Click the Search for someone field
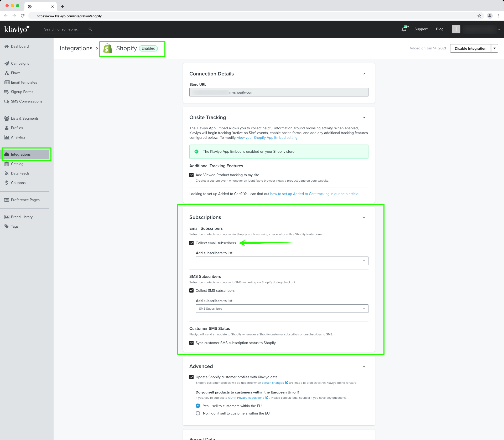The width and height of the screenshot is (504, 440). point(68,29)
